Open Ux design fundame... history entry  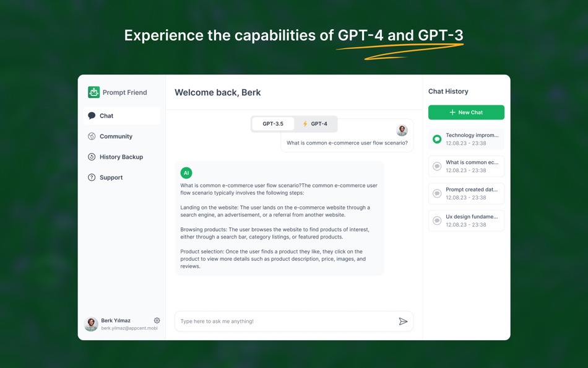(466, 221)
